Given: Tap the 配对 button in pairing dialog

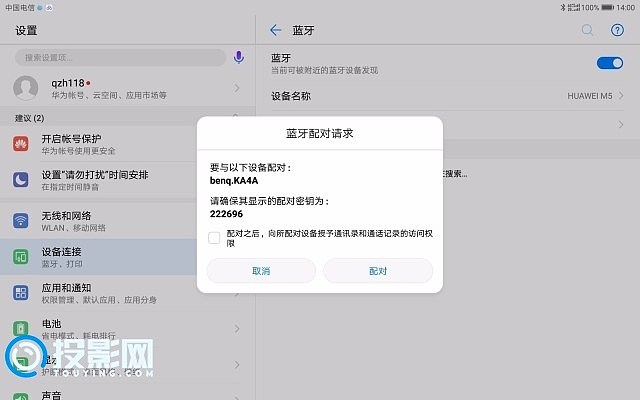Looking at the screenshot, I should point(378,271).
